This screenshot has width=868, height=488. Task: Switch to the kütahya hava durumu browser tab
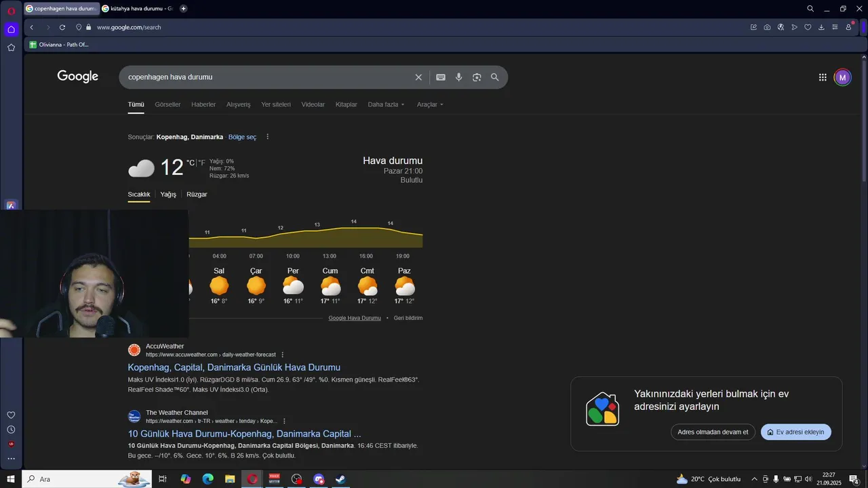point(138,9)
